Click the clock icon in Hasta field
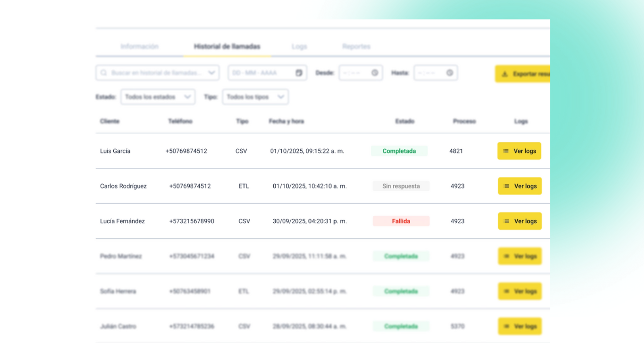 coord(450,73)
